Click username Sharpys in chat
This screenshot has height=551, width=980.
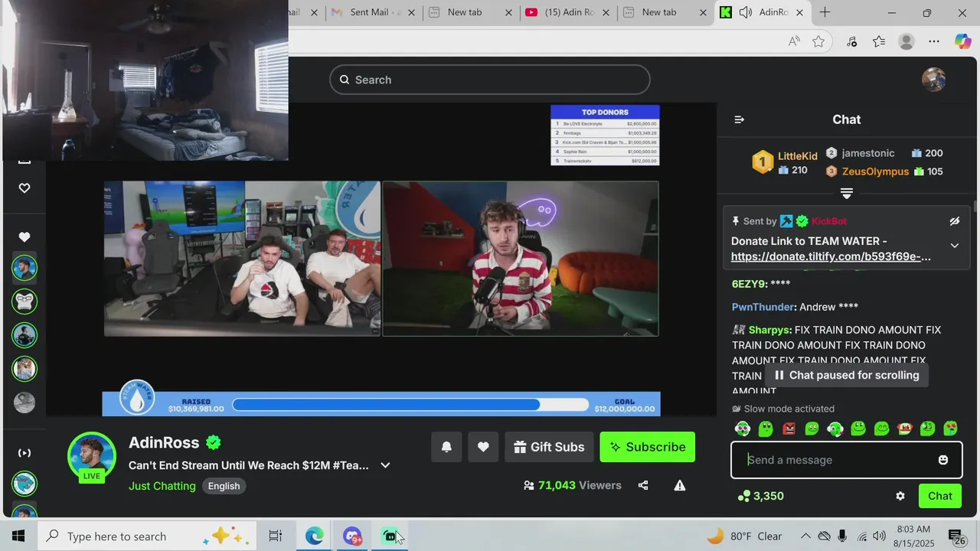pos(769,330)
